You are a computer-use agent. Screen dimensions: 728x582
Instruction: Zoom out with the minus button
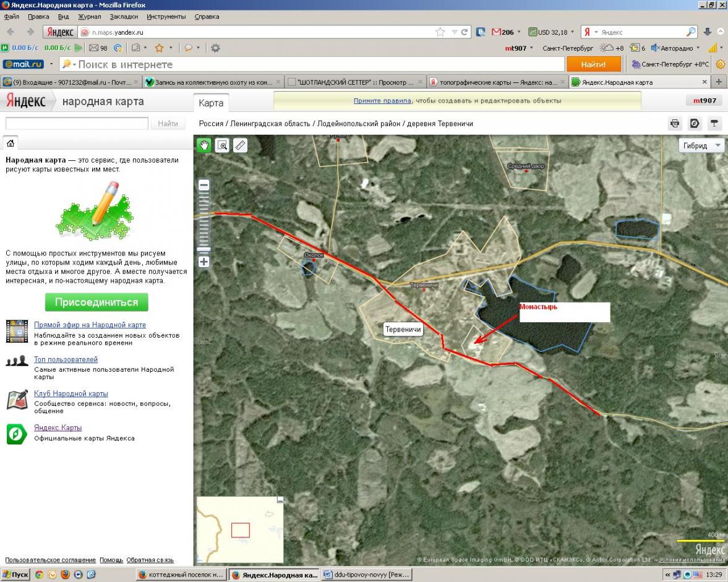point(203,185)
